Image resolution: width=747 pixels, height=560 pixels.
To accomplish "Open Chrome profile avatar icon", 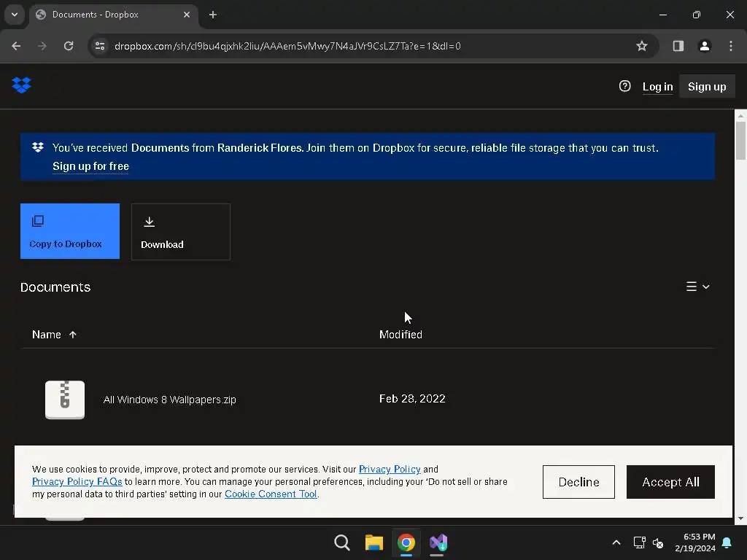I will [704, 46].
